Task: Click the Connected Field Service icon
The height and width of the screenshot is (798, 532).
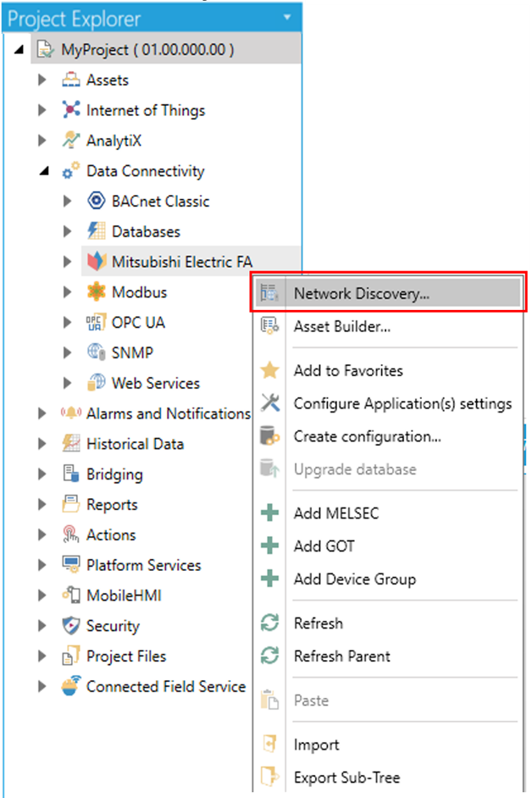Action: pyautogui.click(x=71, y=685)
